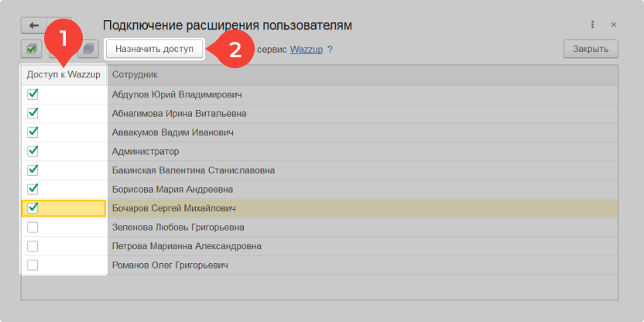The image size is (644, 322).
Task: Disable the access checkbox for Администратор
Action: tap(33, 151)
